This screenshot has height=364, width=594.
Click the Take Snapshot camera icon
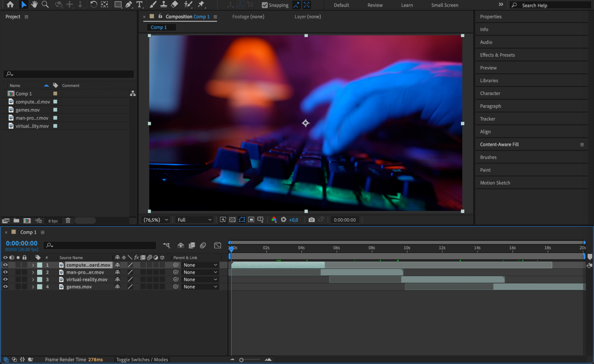(311, 220)
